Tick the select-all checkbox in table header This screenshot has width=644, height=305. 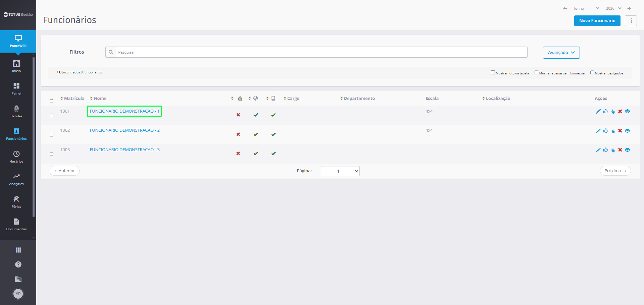click(51, 101)
